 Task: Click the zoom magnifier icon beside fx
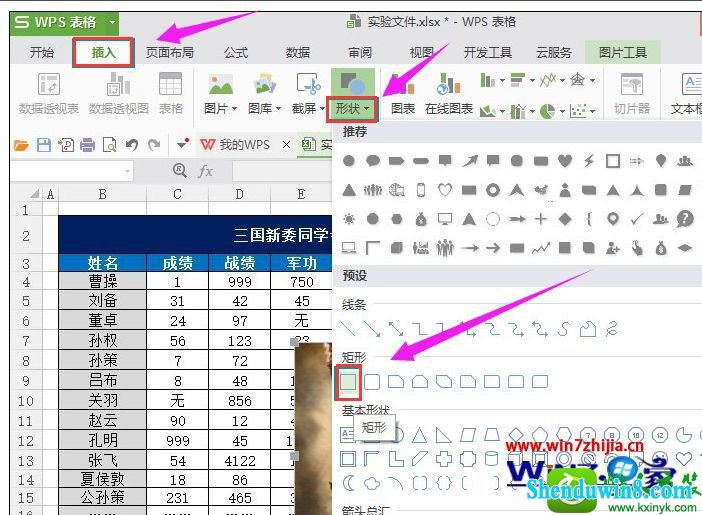(x=180, y=170)
